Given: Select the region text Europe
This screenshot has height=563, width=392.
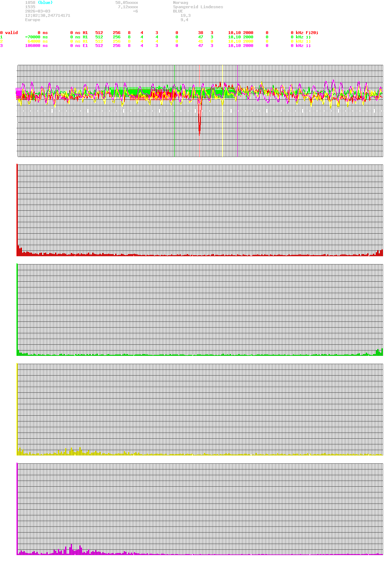Looking at the screenshot, I should click(x=33, y=20).
